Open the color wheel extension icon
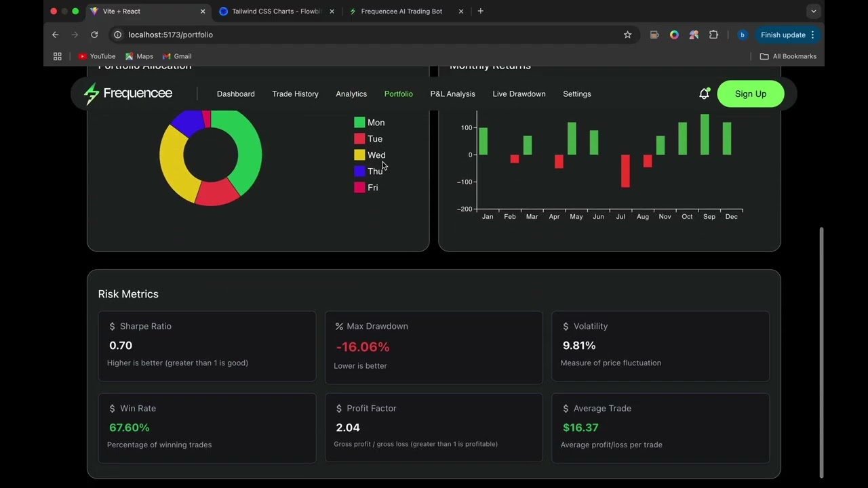 click(x=674, y=35)
